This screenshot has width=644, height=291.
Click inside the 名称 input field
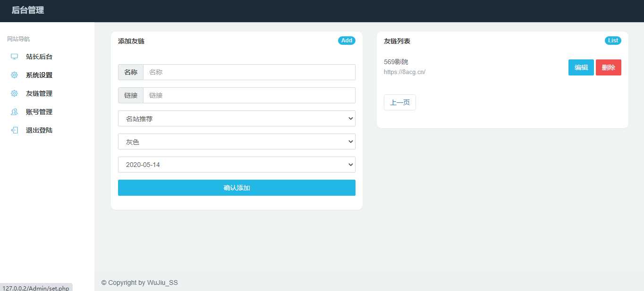coord(249,72)
